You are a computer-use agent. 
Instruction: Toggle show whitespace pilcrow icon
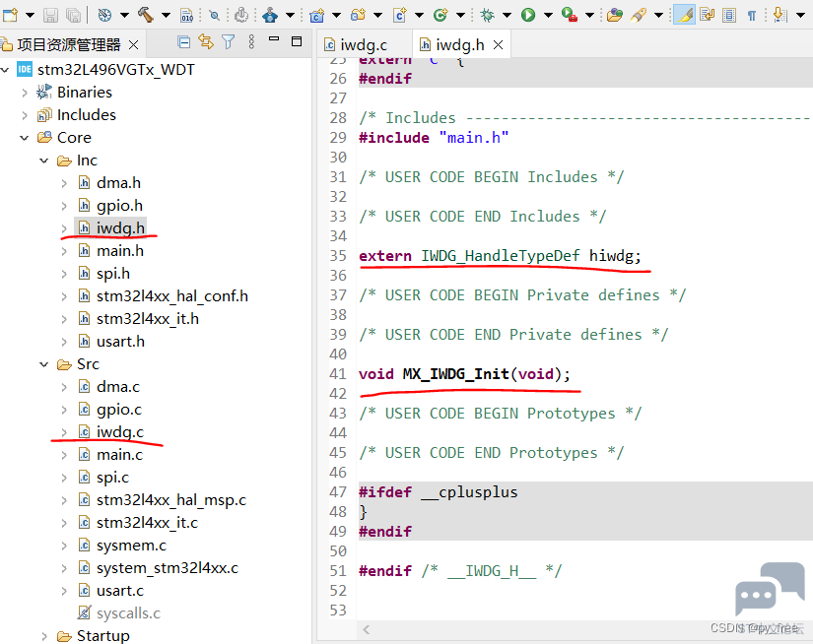752,15
